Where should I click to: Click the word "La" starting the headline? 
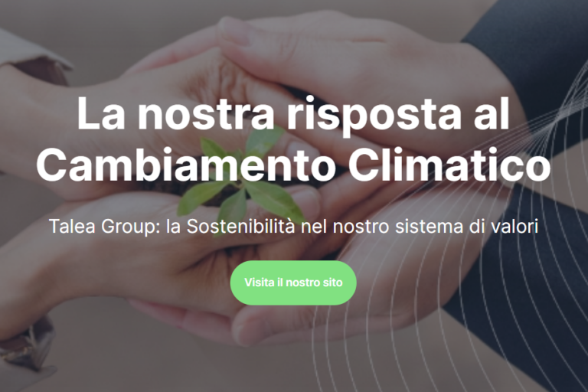pos(101,113)
